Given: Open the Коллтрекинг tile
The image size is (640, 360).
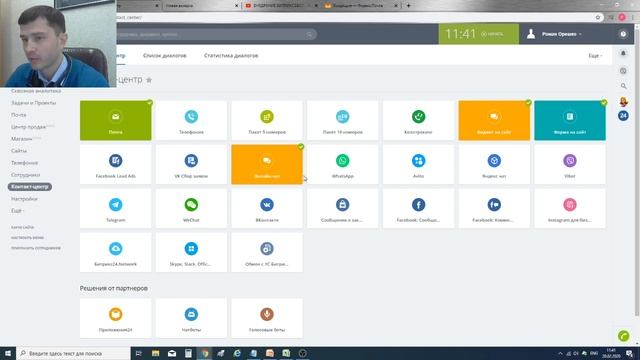Looking at the screenshot, I should pyautogui.click(x=418, y=120).
